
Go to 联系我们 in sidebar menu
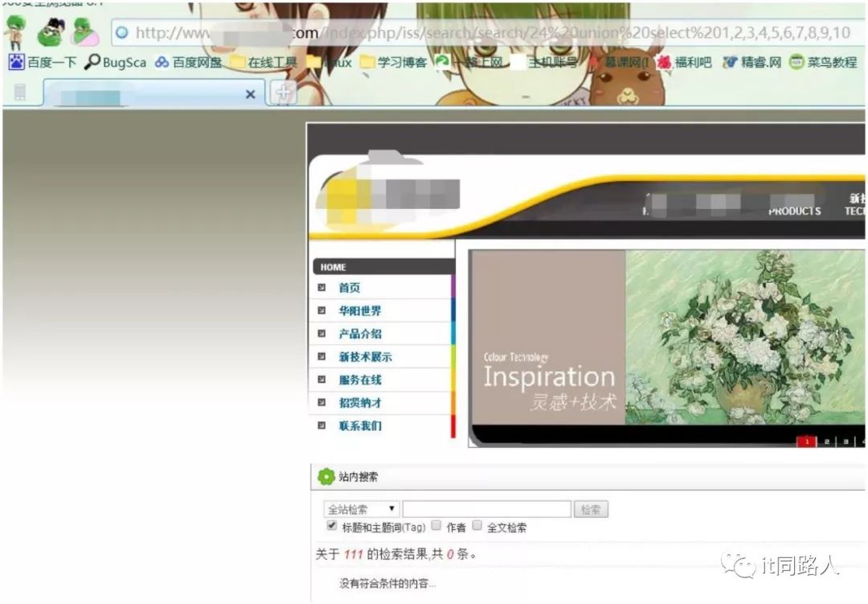tap(360, 425)
